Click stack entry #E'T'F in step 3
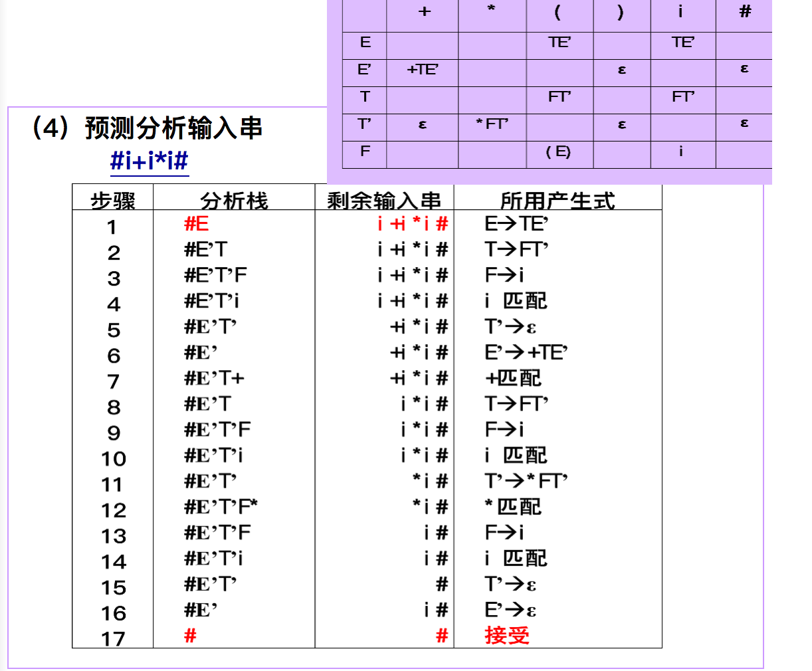 tap(215, 275)
